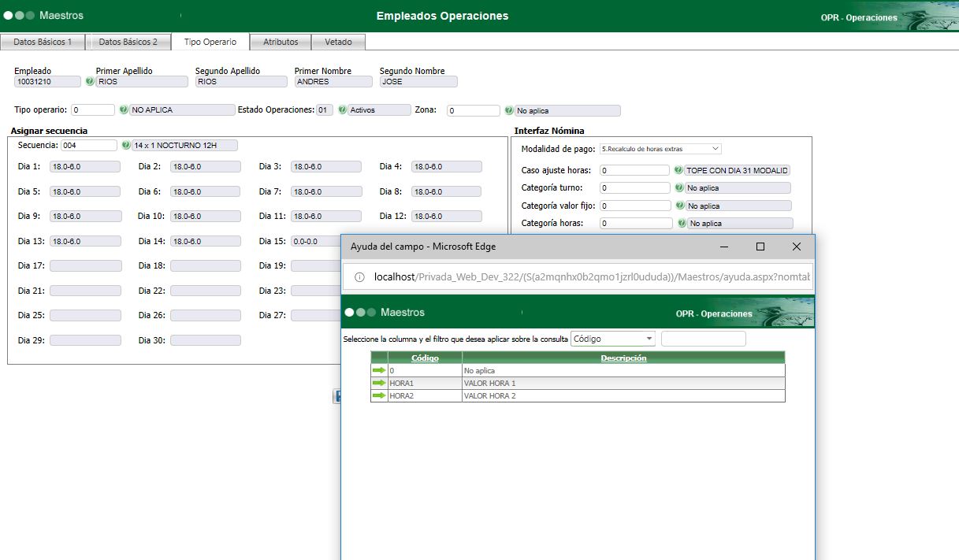The height and width of the screenshot is (560, 959).
Task: Click the help icon beside Zona field
Action: (509, 111)
